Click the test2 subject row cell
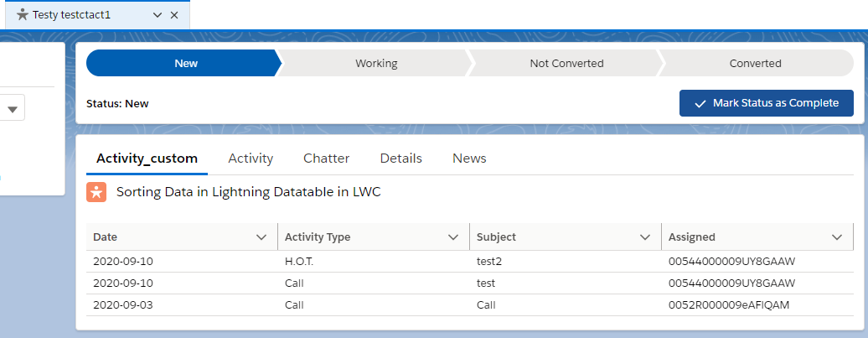Screen dimensions: 868x338 pyautogui.click(x=488, y=262)
